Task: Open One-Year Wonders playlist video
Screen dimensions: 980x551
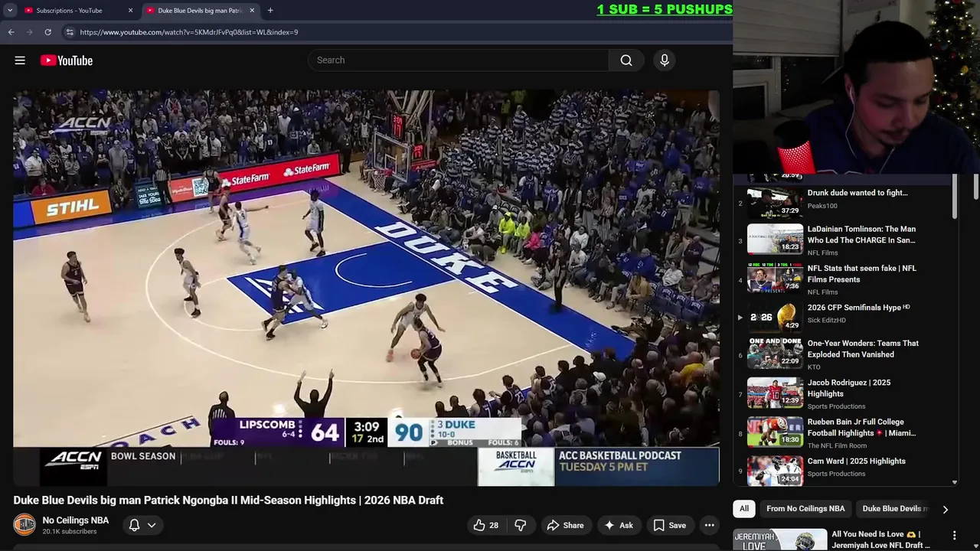Action: tap(863, 349)
